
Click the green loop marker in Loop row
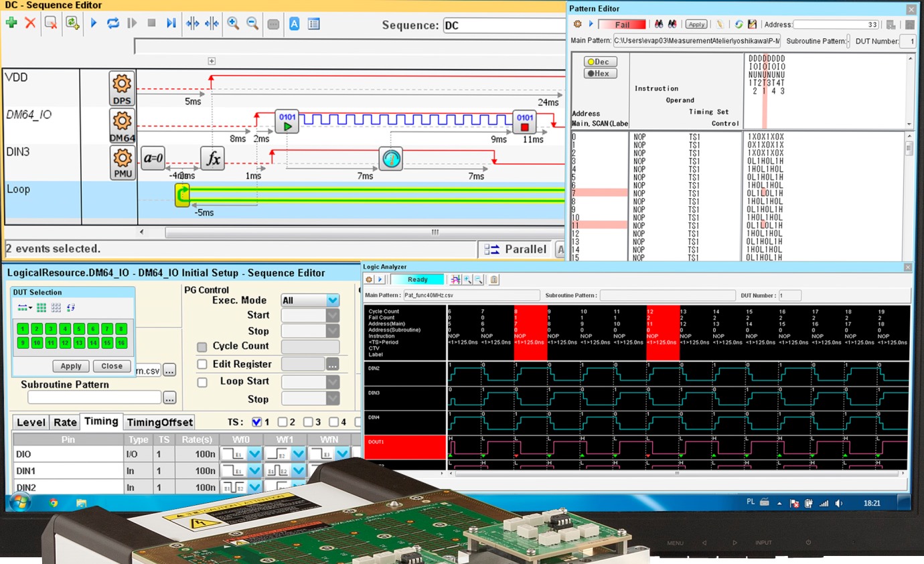[x=182, y=195]
